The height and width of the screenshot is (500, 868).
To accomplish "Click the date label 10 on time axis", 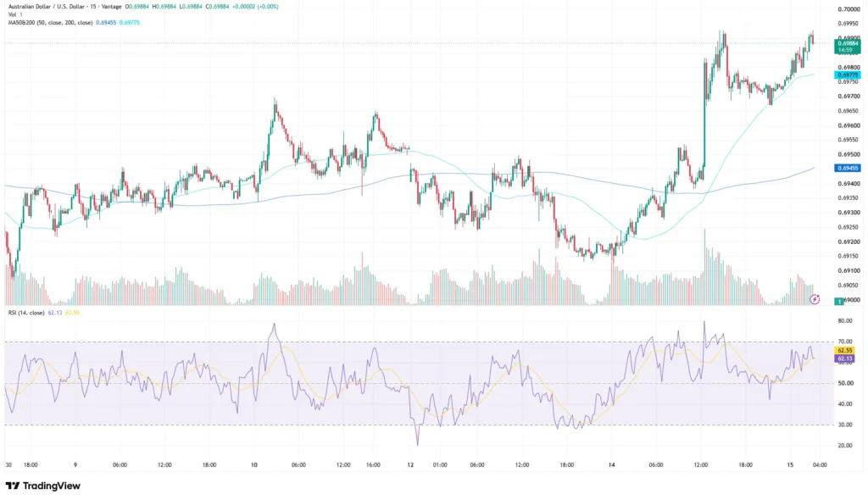I will pos(254,465).
